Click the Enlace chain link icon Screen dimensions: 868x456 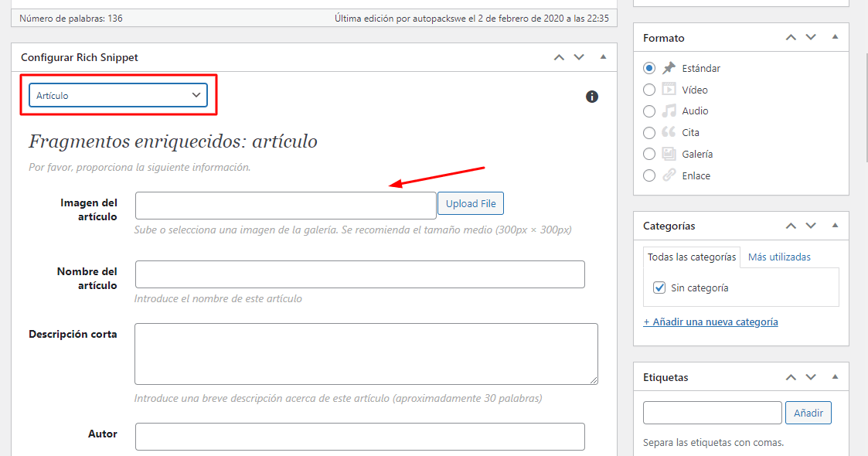point(669,175)
